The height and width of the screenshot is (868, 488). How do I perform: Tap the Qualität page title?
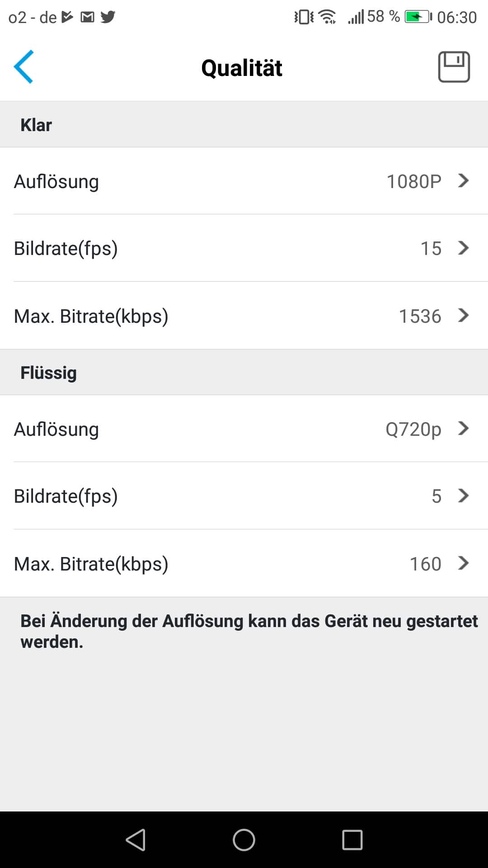click(242, 68)
